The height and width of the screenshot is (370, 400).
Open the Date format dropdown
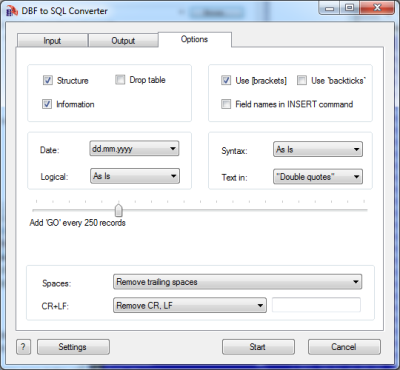[x=134, y=149]
